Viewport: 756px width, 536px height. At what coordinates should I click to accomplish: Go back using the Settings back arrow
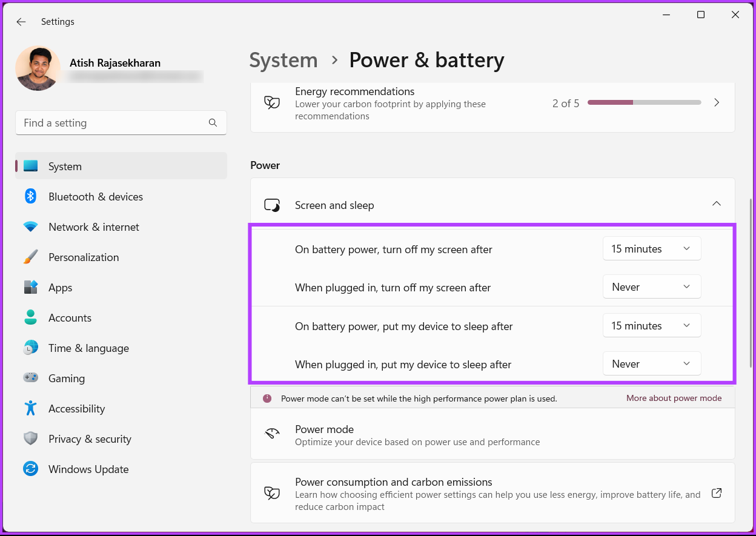[x=21, y=22]
